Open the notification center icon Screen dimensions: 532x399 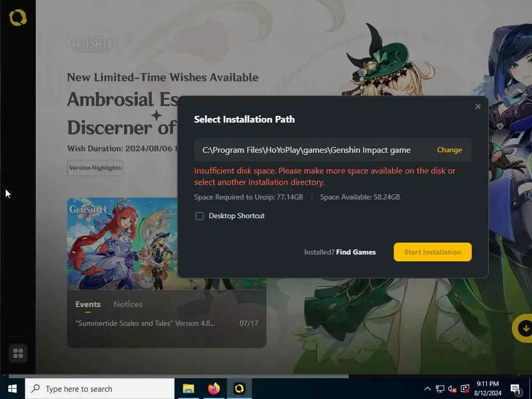(x=515, y=389)
